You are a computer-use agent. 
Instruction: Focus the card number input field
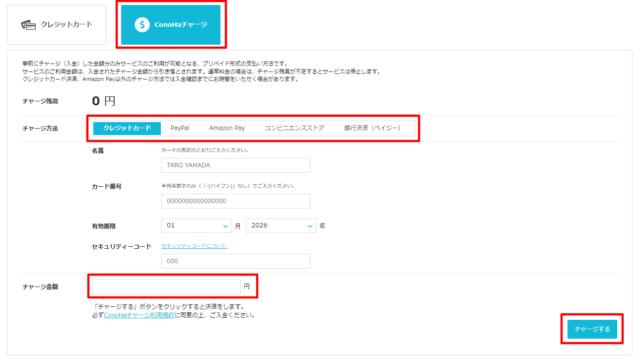coord(236,201)
